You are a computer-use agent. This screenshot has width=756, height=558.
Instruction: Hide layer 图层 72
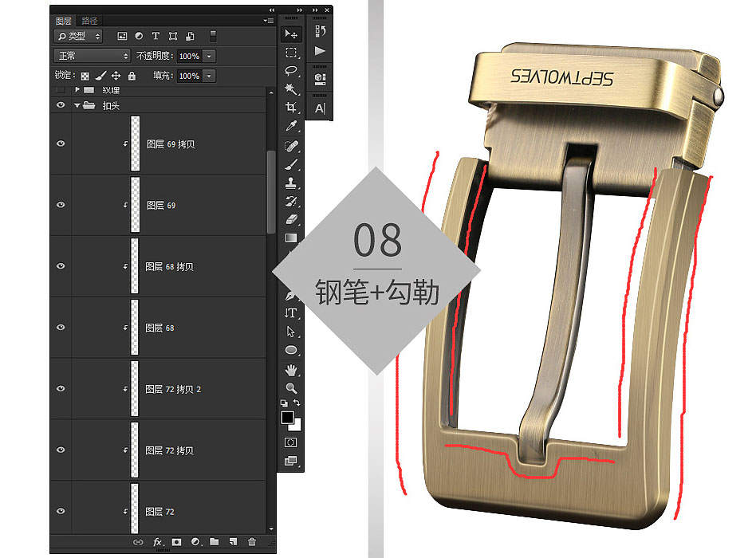coord(61,511)
